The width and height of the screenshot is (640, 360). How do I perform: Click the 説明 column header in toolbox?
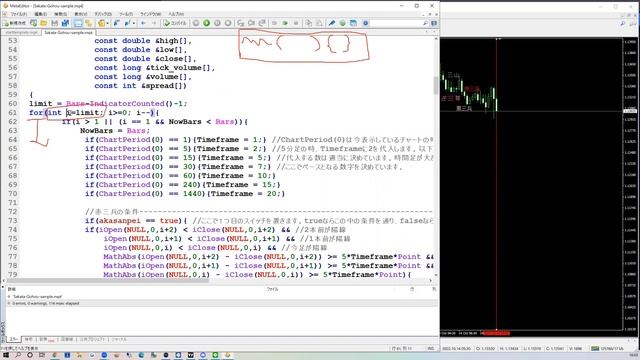point(12,289)
